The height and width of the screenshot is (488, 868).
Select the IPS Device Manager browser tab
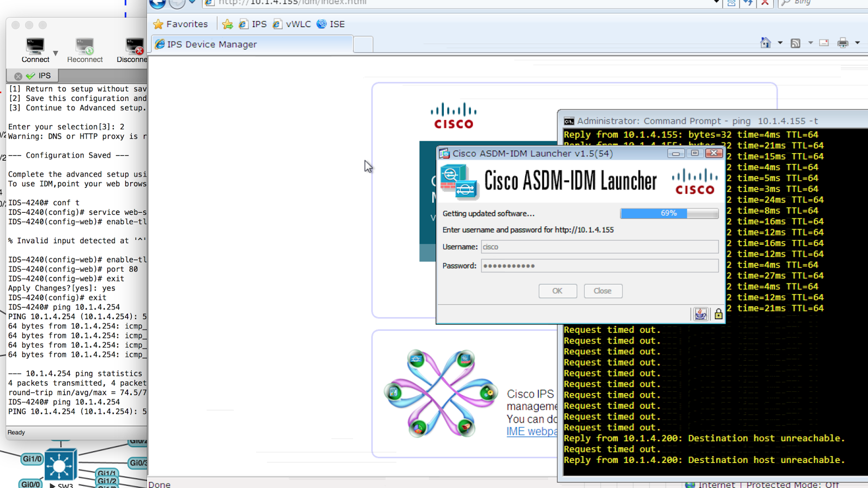tap(252, 45)
